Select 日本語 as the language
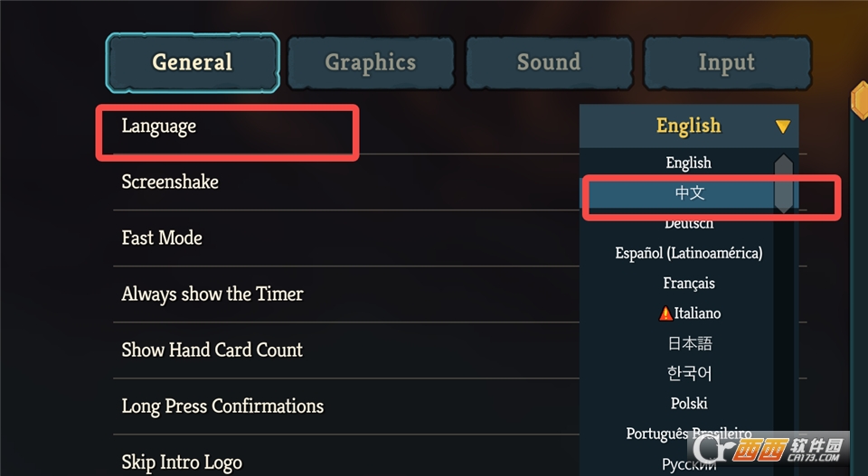The height and width of the screenshot is (476, 868). [x=689, y=343]
